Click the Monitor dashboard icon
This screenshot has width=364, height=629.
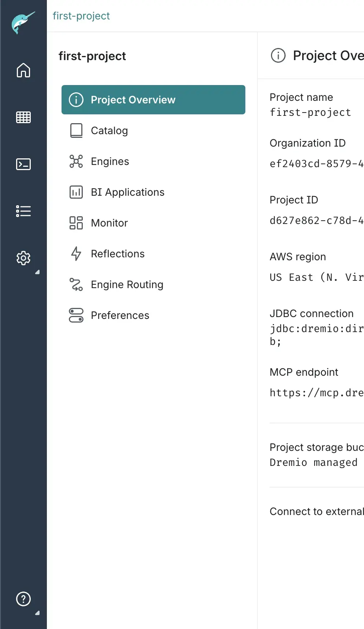pos(76,223)
